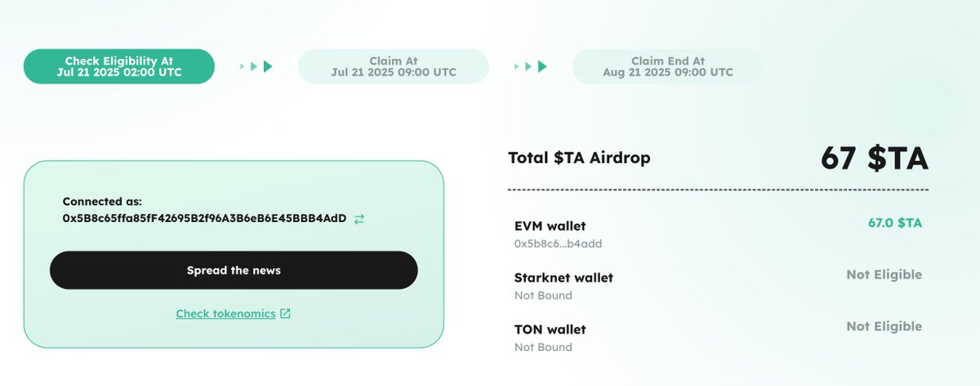
Task: Click Not Eligible status for Starknet wallet
Action: [x=884, y=275]
